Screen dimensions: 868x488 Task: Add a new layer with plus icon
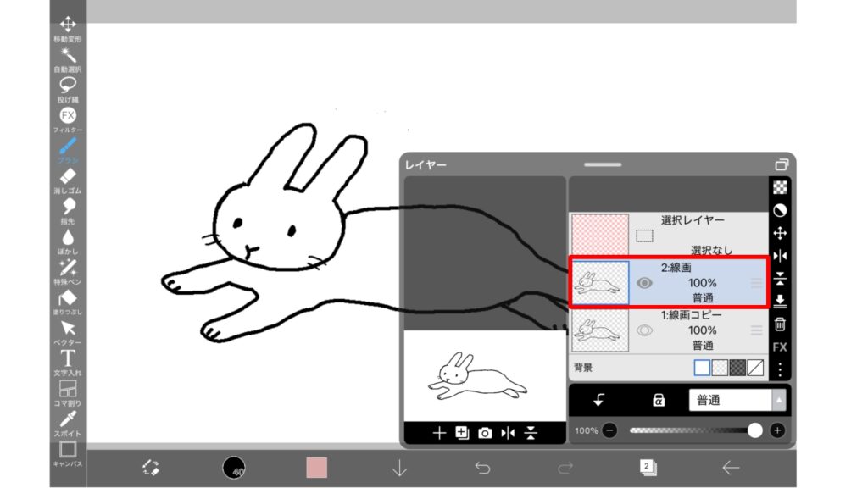click(439, 433)
